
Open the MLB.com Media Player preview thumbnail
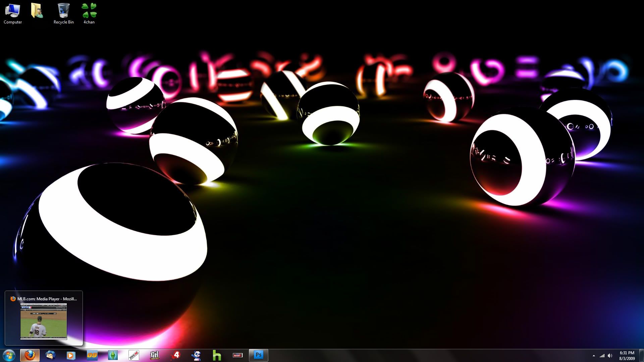[44, 321]
